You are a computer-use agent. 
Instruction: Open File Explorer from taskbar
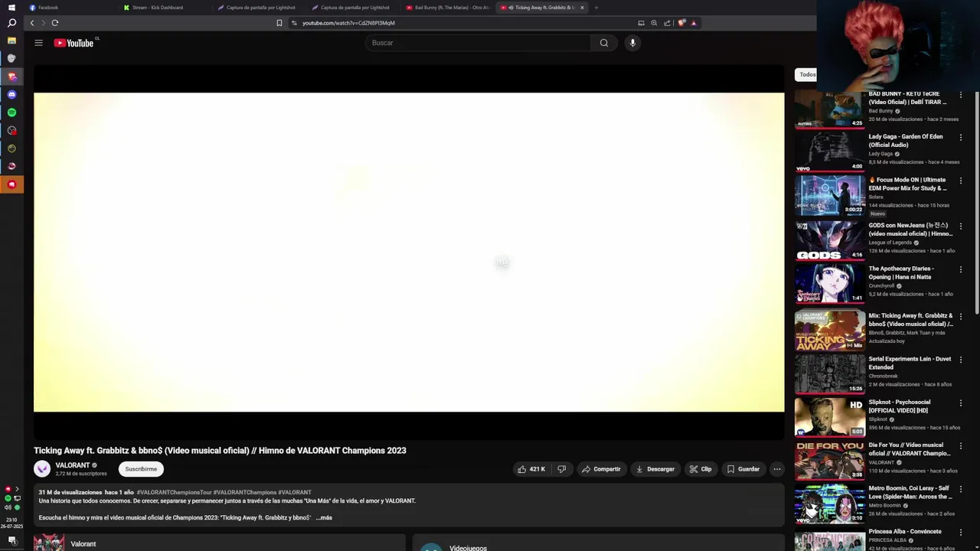11,41
